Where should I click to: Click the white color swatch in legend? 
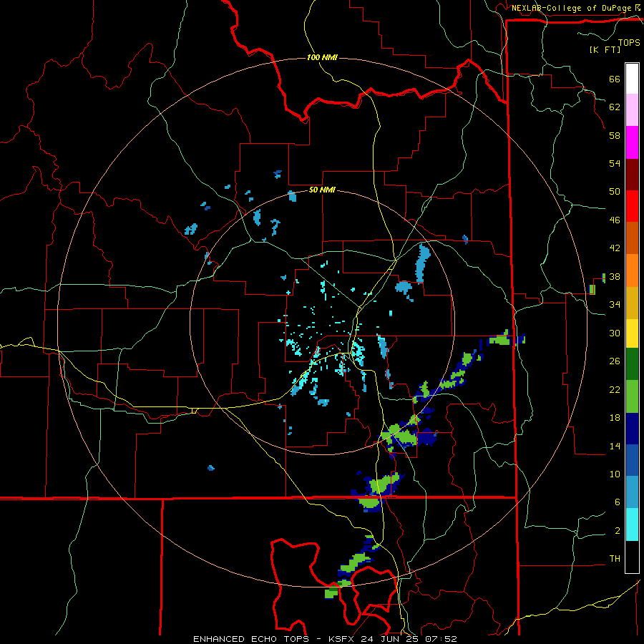[x=632, y=79]
